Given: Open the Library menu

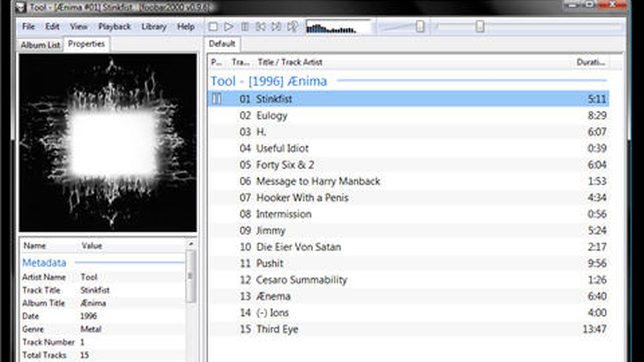Looking at the screenshot, I should 154,27.
